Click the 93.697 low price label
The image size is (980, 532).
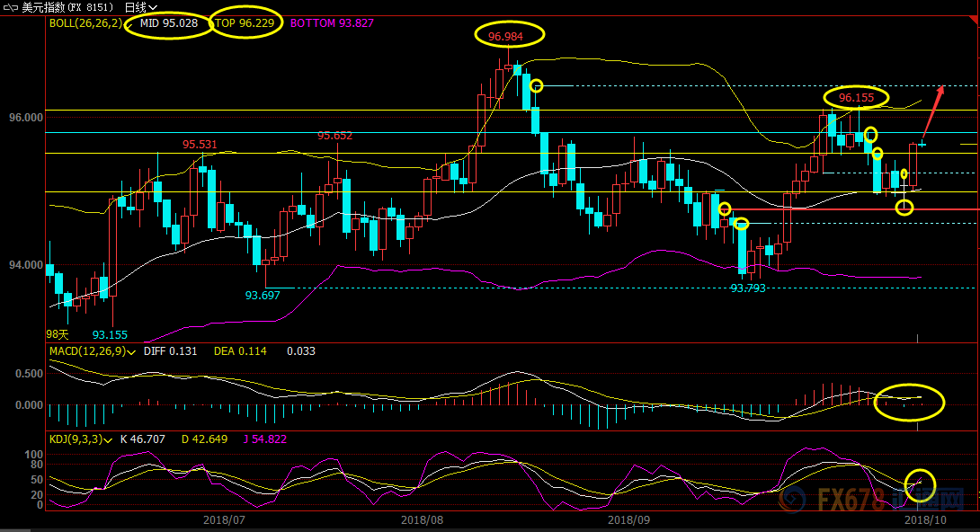point(263,296)
